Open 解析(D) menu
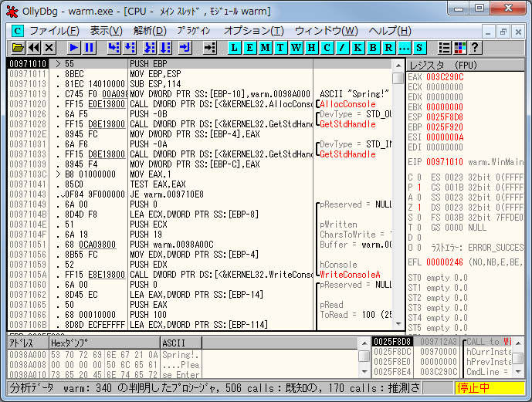 click(150, 31)
